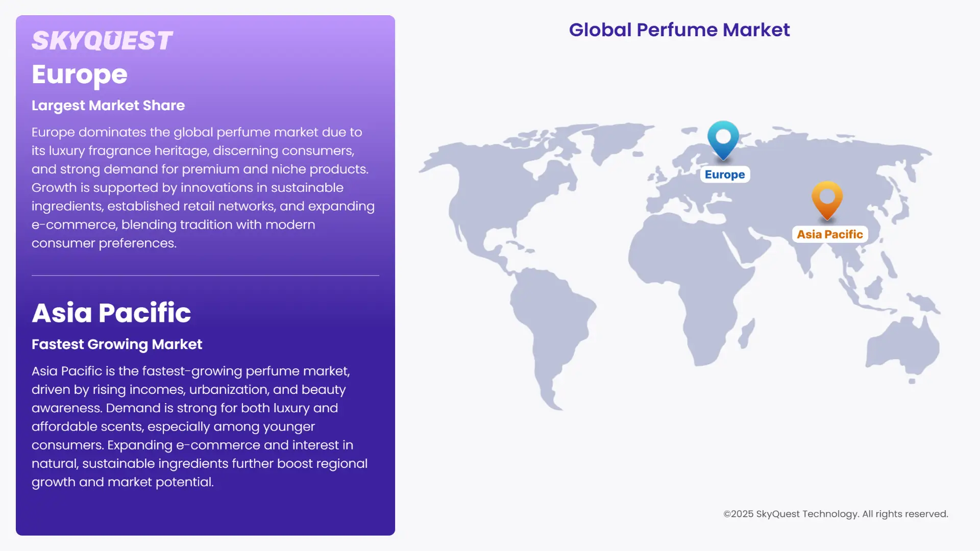This screenshot has height=551, width=980.
Task: Click the Largest Market Share subtitle
Action: (x=108, y=106)
